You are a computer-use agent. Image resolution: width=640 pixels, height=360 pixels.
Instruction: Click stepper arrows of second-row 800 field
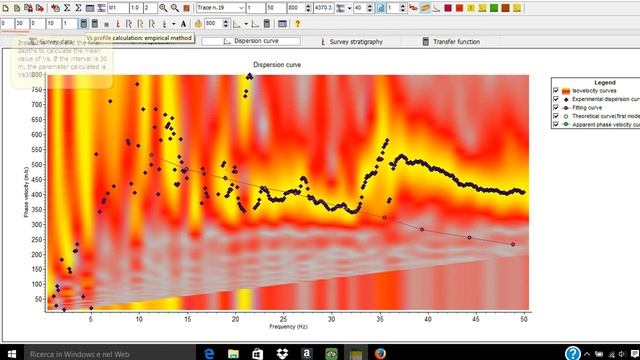[225, 24]
